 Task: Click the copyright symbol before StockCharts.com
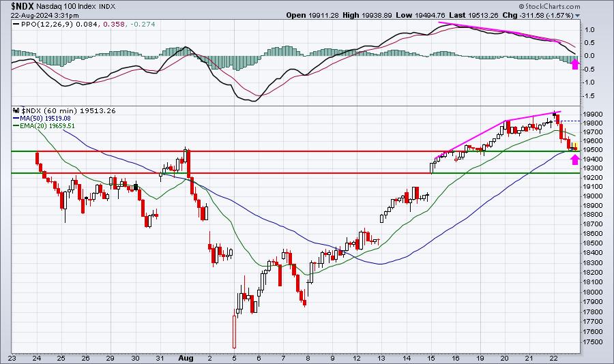coord(521,6)
